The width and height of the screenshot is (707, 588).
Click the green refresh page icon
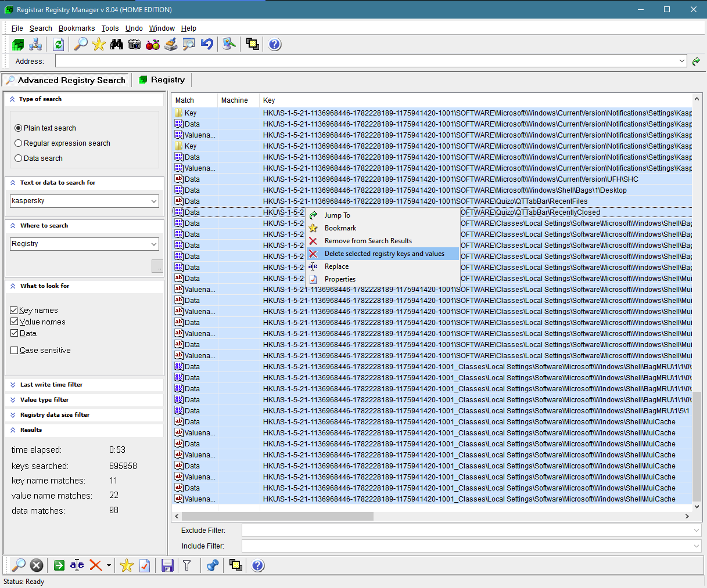click(x=58, y=44)
